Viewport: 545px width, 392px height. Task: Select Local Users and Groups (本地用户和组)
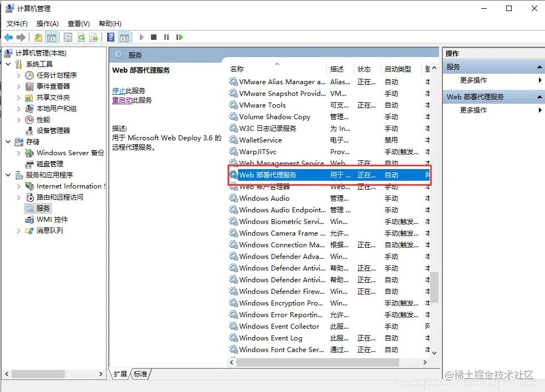pyautogui.click(x=56, y=108)
